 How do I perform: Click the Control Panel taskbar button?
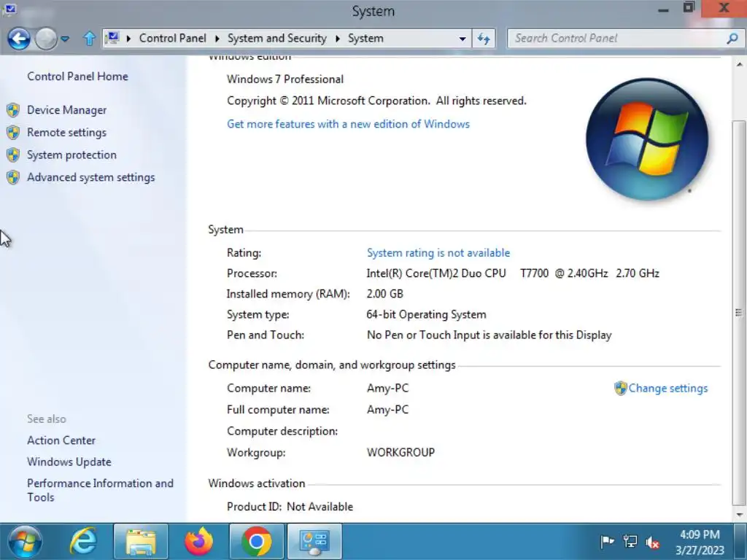[x=314, y=542]
